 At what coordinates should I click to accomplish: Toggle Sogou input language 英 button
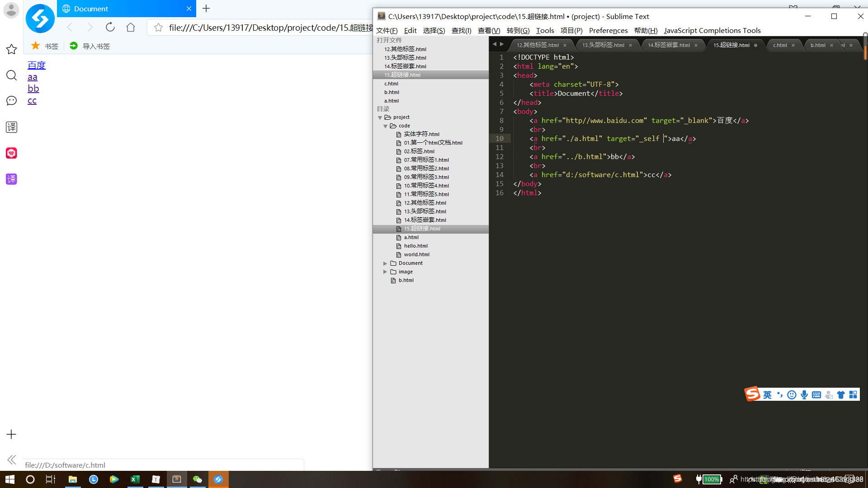[767, 395]
